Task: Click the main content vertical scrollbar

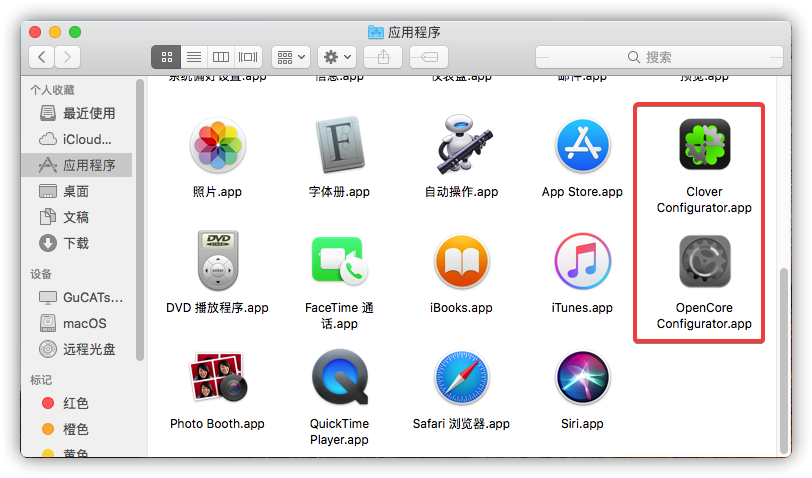Action: [x=784, y=359]
